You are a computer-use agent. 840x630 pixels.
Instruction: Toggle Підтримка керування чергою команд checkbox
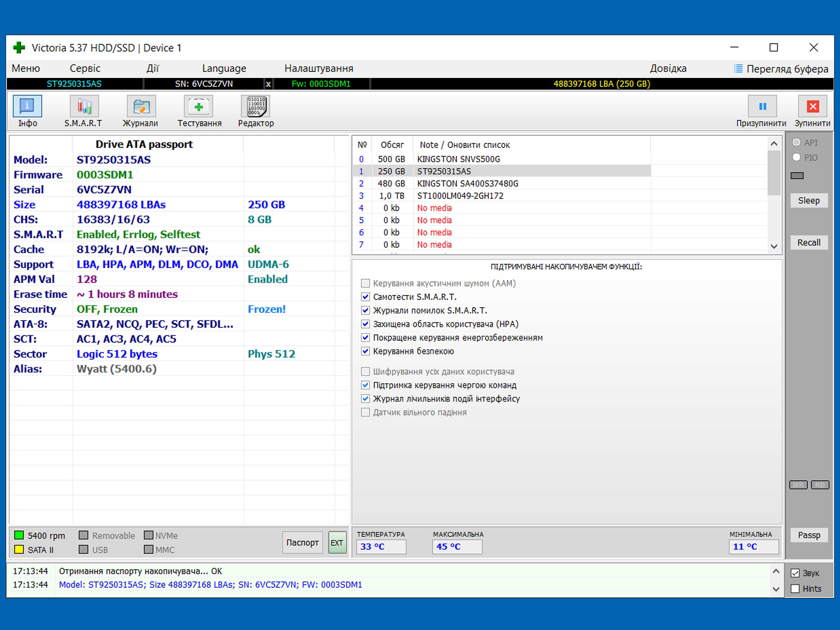click(365, 385)
